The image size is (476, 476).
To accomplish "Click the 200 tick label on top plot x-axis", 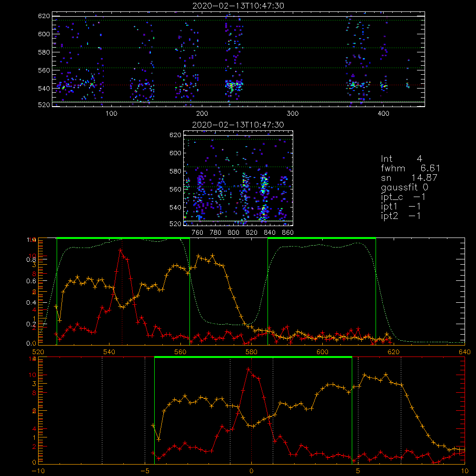I will (x=202, y=114).
